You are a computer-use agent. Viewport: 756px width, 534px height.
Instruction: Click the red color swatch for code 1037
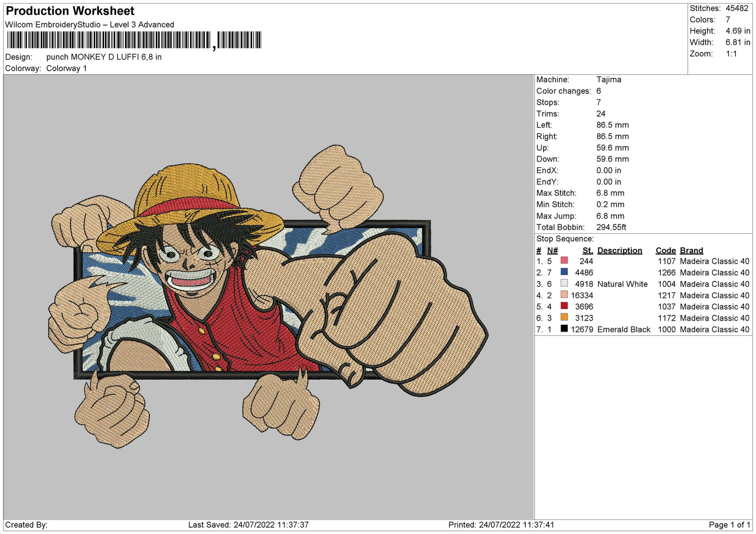coord(564,306)
